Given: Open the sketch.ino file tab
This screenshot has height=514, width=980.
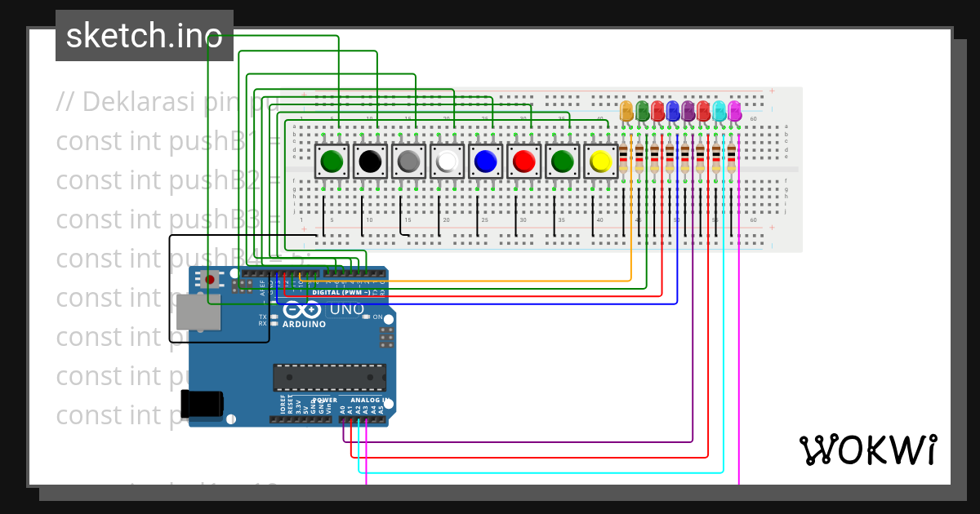Looking at the screenshot, I should pyautogui.click(x=144, y=35).
